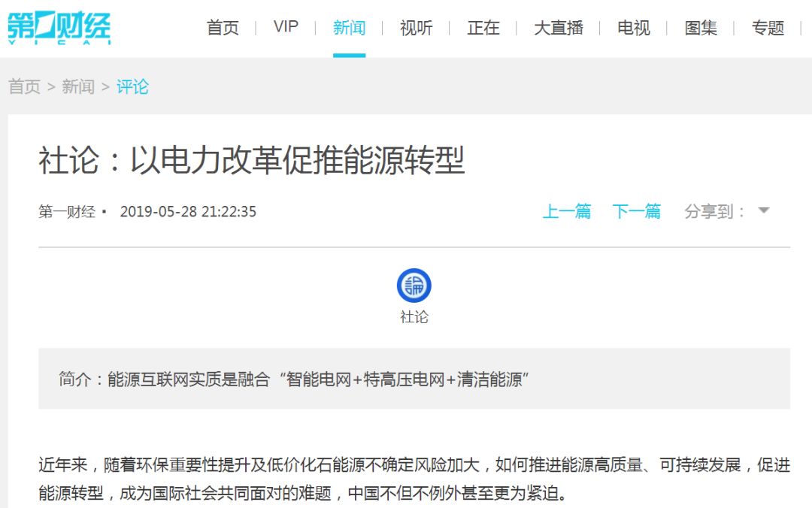Click 下一篇 to view next article

click(637, 211)
